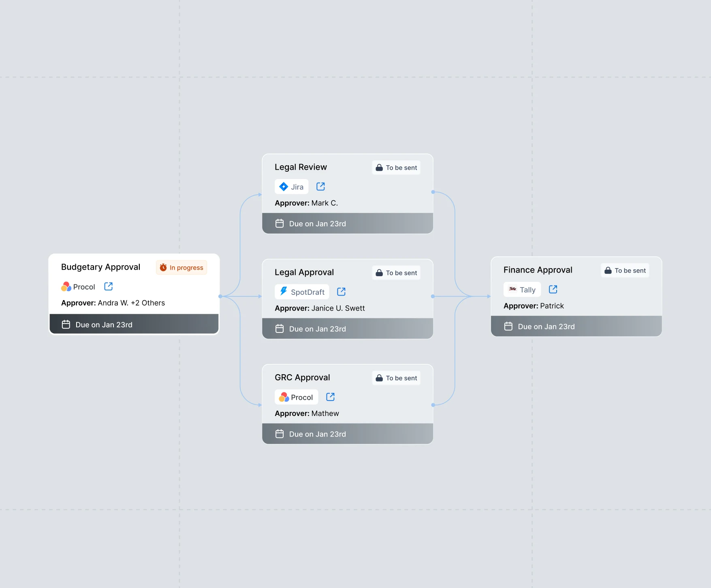The height and width of the screenshot is (588, 711).
Task: Click the Tally integration chip
Action: tap(522, 290)
